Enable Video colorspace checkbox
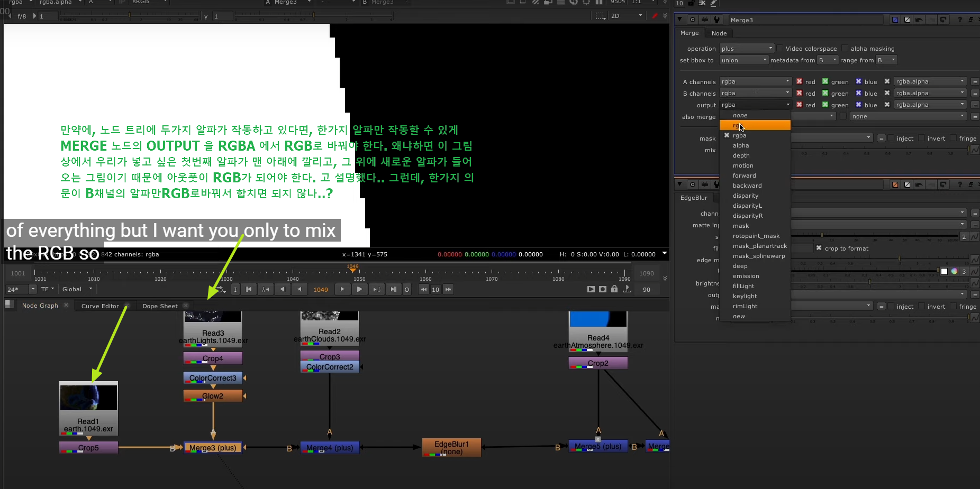Viewport: 980px width, 489px height. tap(780, 48)
